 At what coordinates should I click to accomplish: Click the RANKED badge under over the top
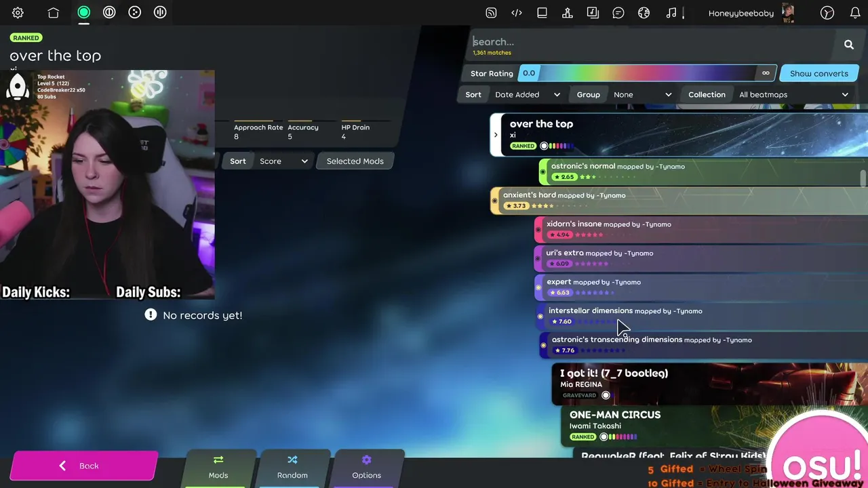coord(524,146)
